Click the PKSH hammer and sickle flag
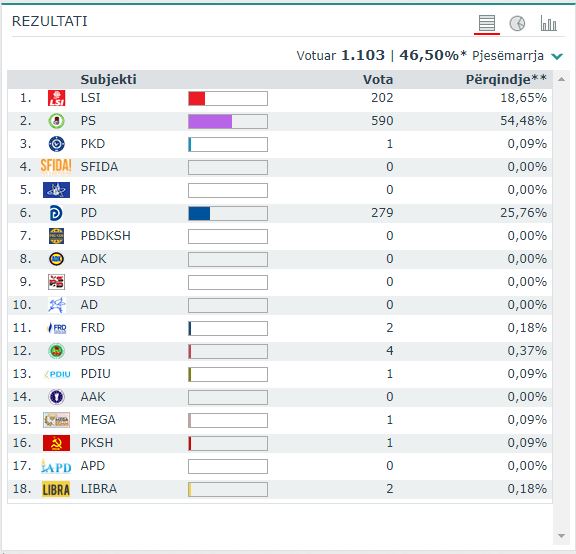Image resolution: width=576 pixels, height=554 pixels. click(x=56, y=443)
